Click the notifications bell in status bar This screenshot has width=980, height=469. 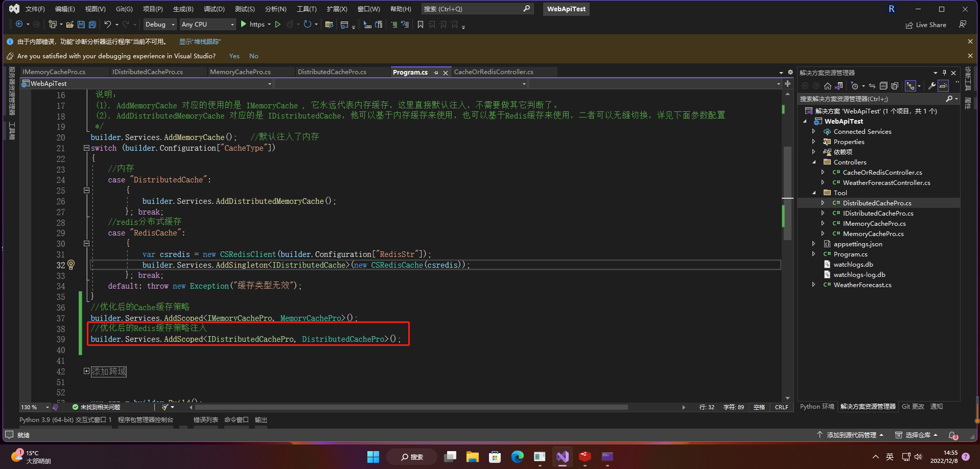(953, 435)
